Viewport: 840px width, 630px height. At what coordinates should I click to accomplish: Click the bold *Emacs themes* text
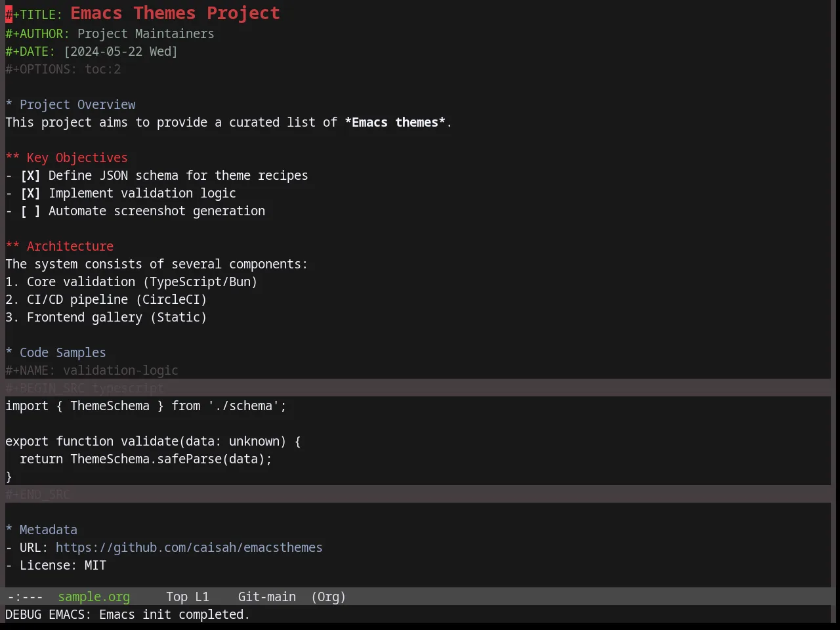(395, 123)
